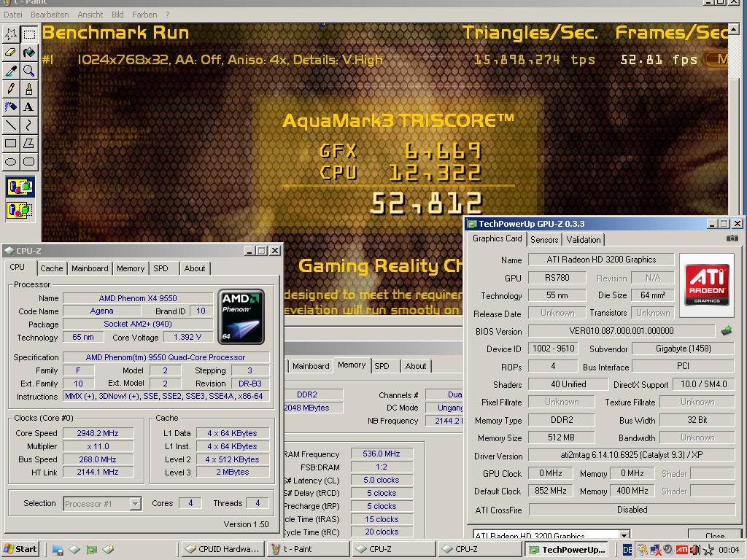Switch to Cache tab in CPU-Z
Screen dimensions: 747x560
(x=52, y=268)
